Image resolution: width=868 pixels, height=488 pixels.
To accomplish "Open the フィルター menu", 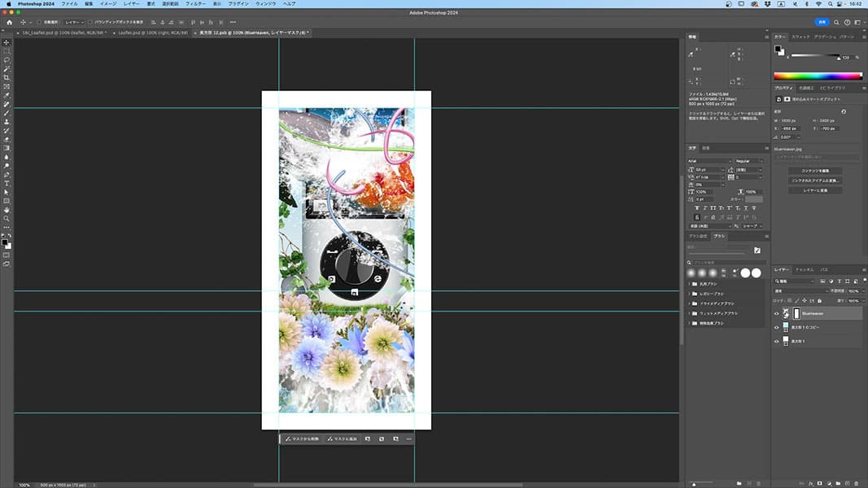I will pos(195,4).
